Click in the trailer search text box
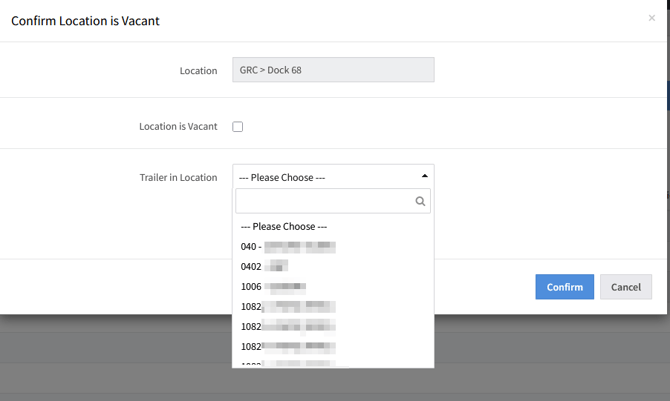670x401 pixels. click(x=325, y=201)
